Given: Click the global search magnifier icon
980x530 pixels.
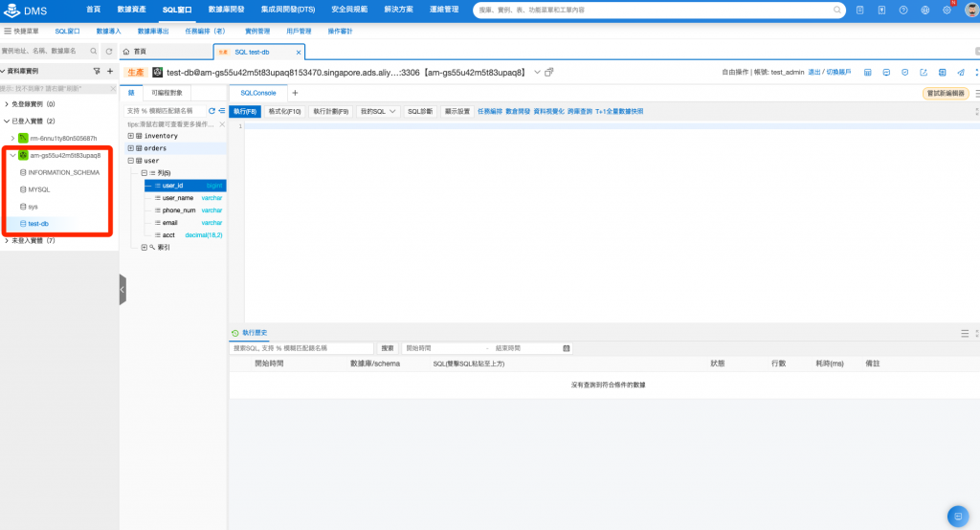Looking at the screenshot, I should click(x=836, y=10).
